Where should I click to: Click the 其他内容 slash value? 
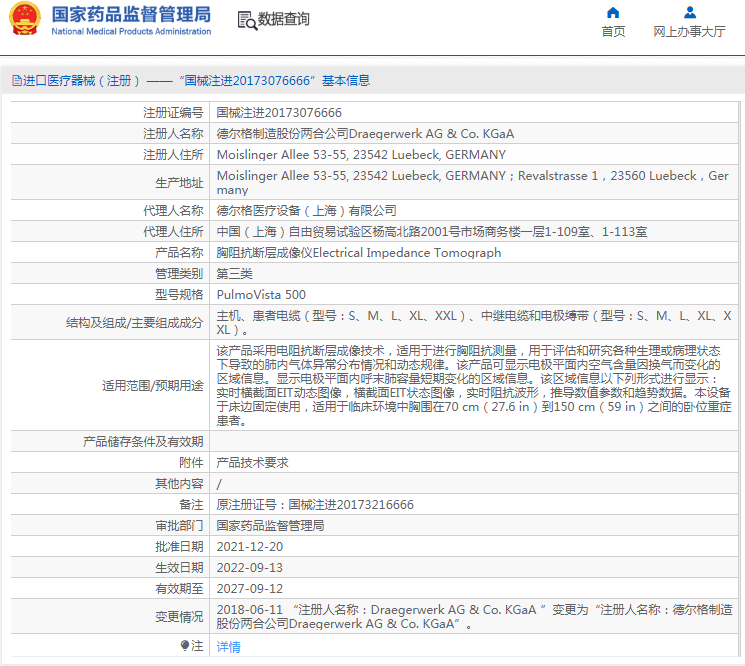tap(219, 484)
